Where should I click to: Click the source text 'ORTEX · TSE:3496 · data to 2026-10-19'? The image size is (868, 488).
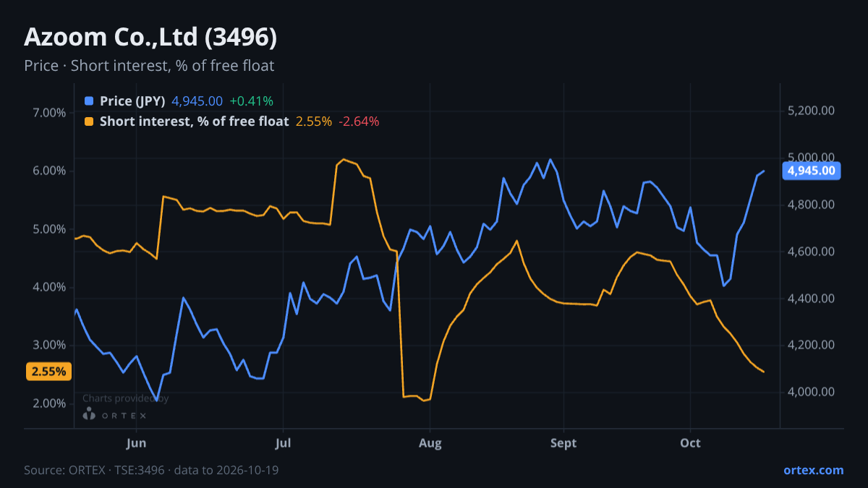pyautogui.click(x=173, y=470)
